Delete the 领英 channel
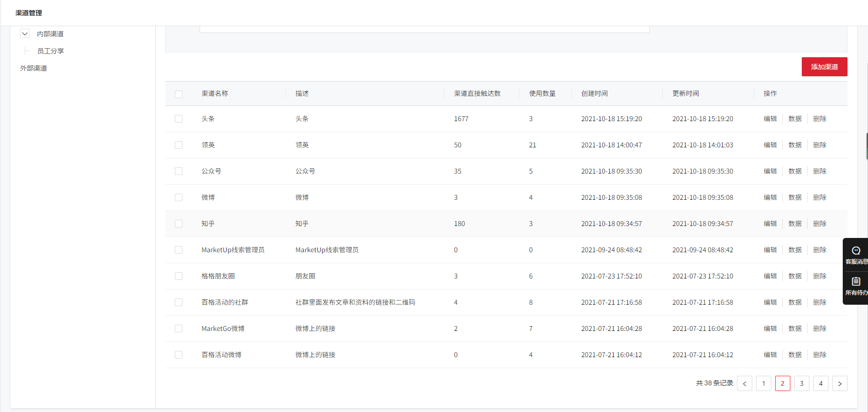The image size is (868, 412). click(820, 145)
